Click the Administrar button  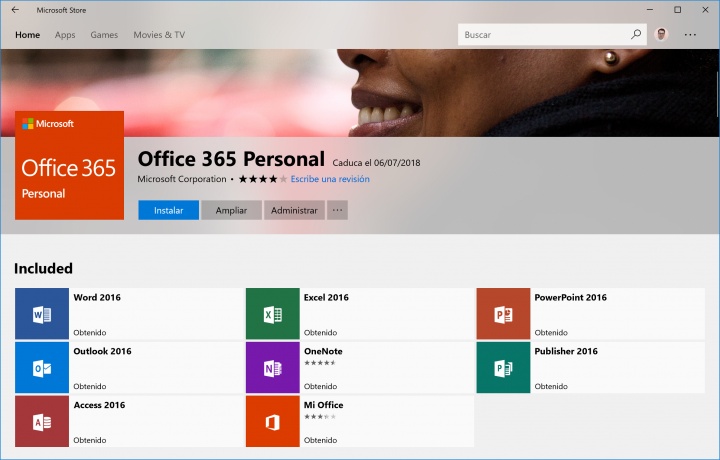point(294,210)
